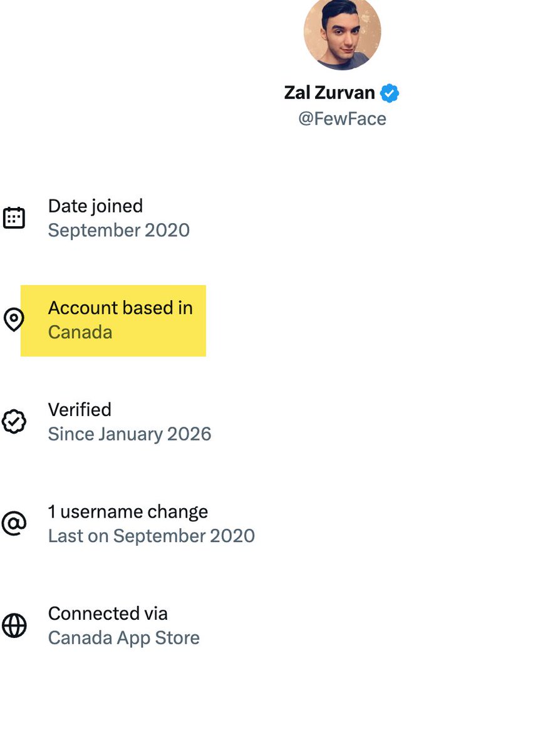Screen dimensions: 560x752
Task: Click Last on September 2020 text
Action: point(152,536)
